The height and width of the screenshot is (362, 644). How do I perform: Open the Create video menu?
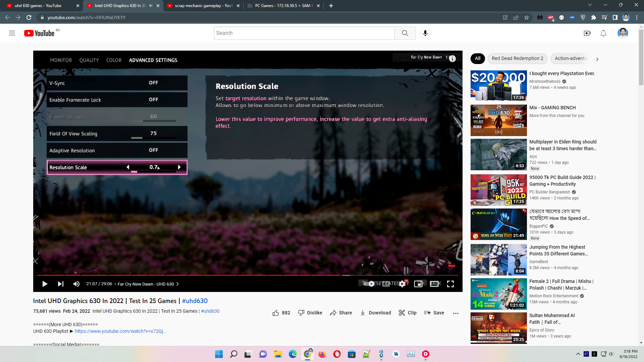pyautogui.click(x=587, y=33)
